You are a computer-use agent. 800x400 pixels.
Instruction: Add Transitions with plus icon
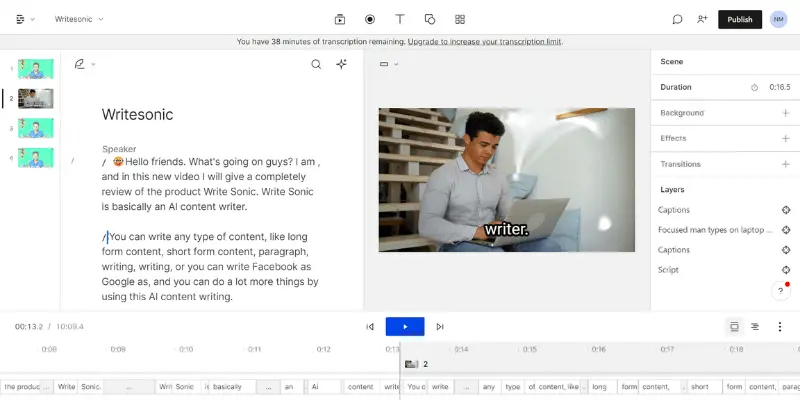click(786, 164)
